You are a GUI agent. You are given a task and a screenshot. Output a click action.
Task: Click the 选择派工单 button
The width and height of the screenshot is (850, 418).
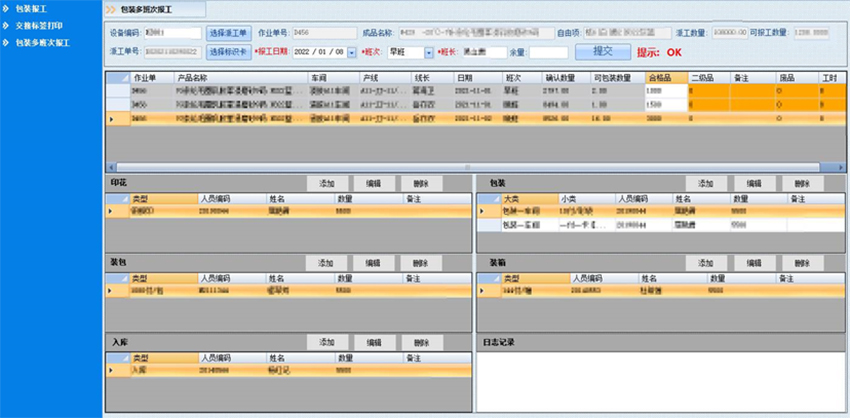228,33
